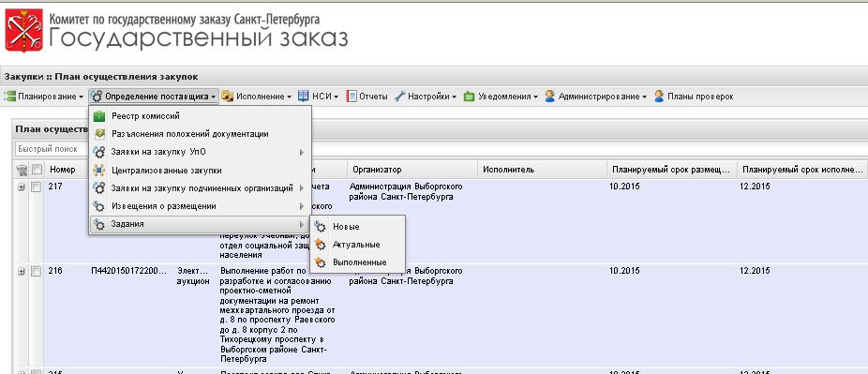Expand the Извещения о размещении submenu arrow
868x374 pixels.
[302, 206]
